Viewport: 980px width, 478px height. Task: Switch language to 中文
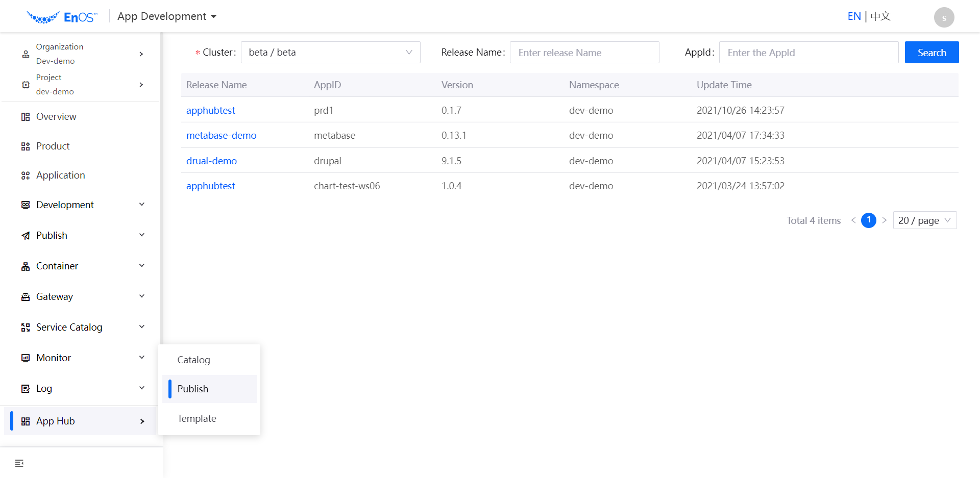[880, 16]
